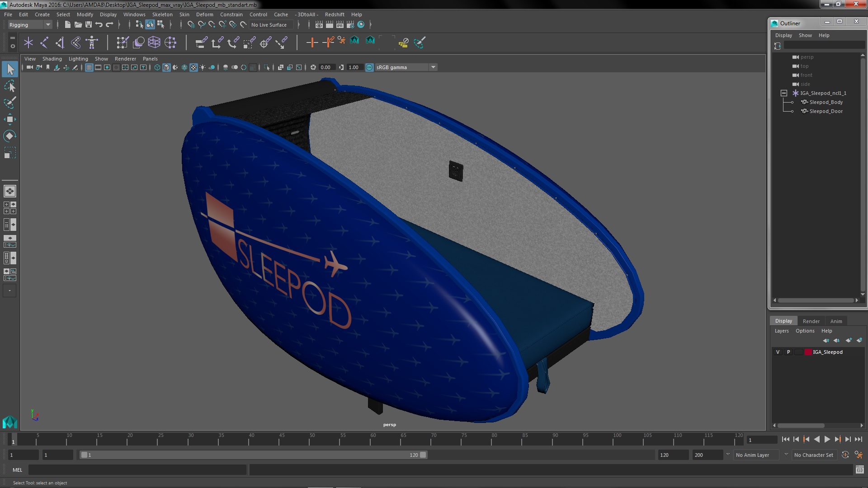Click the humanoid Quick Rig shelf icon
Viewport: 868px width, 488px height.
coord(92,42)
